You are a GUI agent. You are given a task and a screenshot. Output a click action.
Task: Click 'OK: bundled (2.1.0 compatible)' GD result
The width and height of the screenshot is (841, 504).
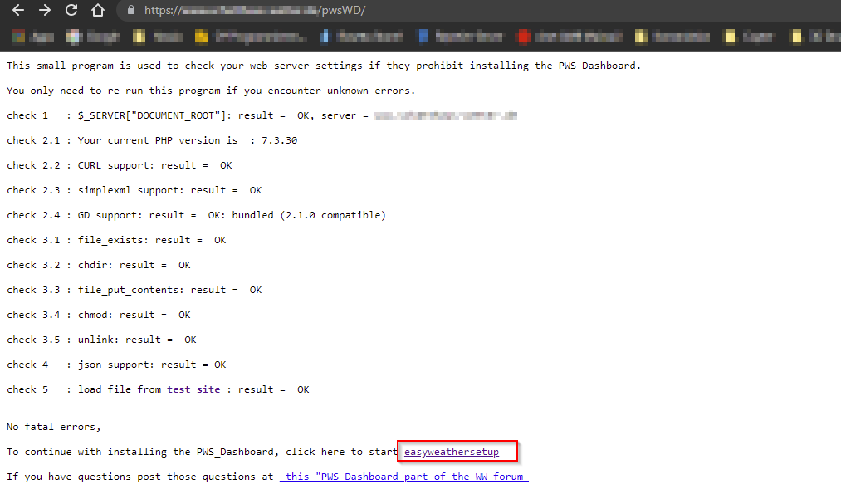(296, 215)
